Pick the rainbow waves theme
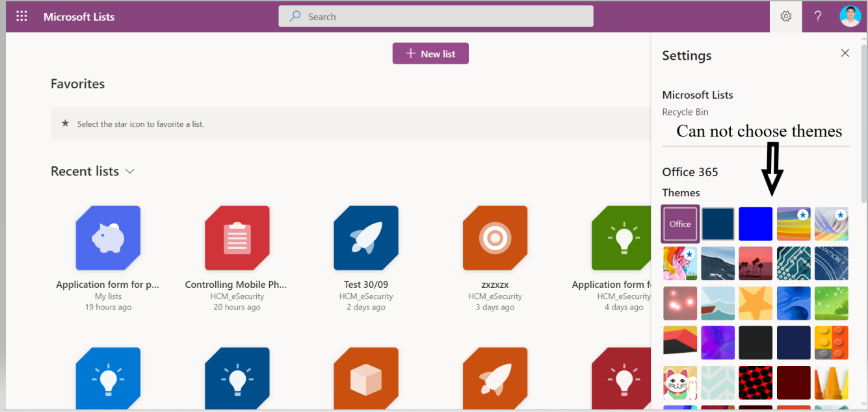This screenshot has height=412, width=868. (x=794, y=224)
